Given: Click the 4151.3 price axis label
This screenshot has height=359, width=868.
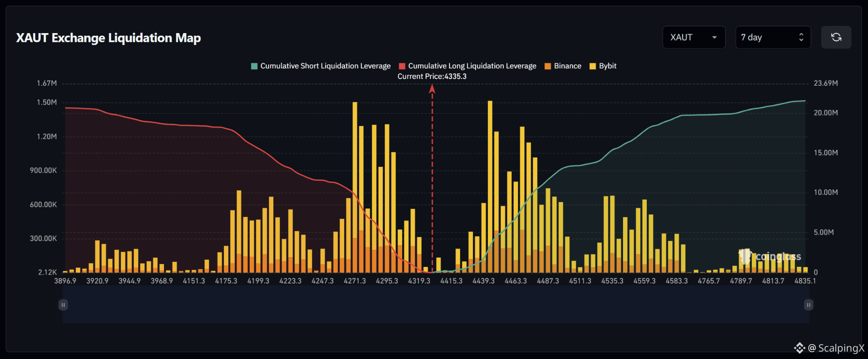Looking at the screenshot, I should click(194, 281).
